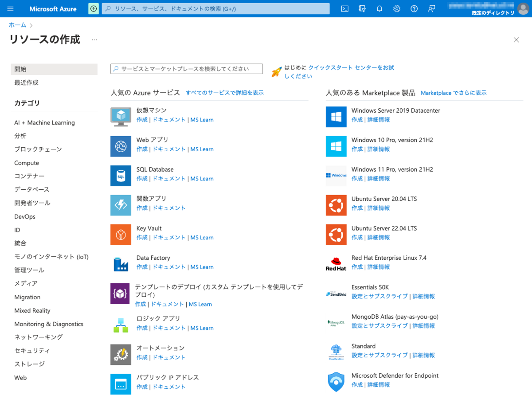Click 設定とサブスクライブ for MongoDB Atlas
This screenshot has height=411, width=532.
[379, 326]
